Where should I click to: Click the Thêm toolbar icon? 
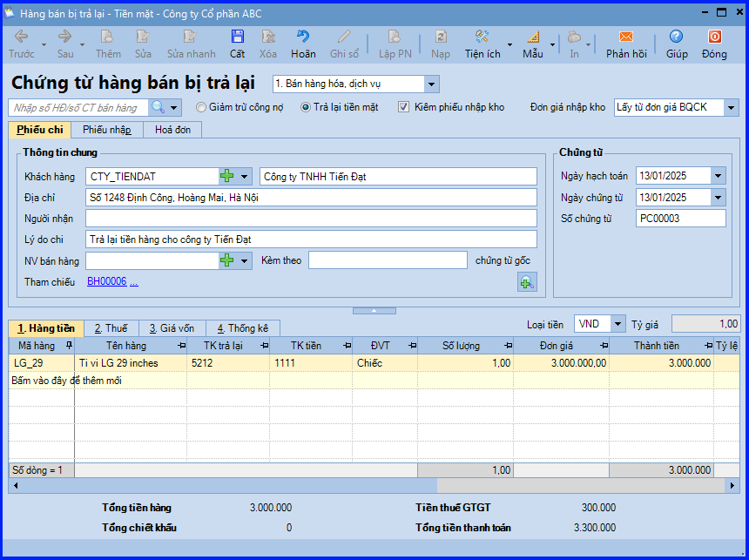[108, 44]
